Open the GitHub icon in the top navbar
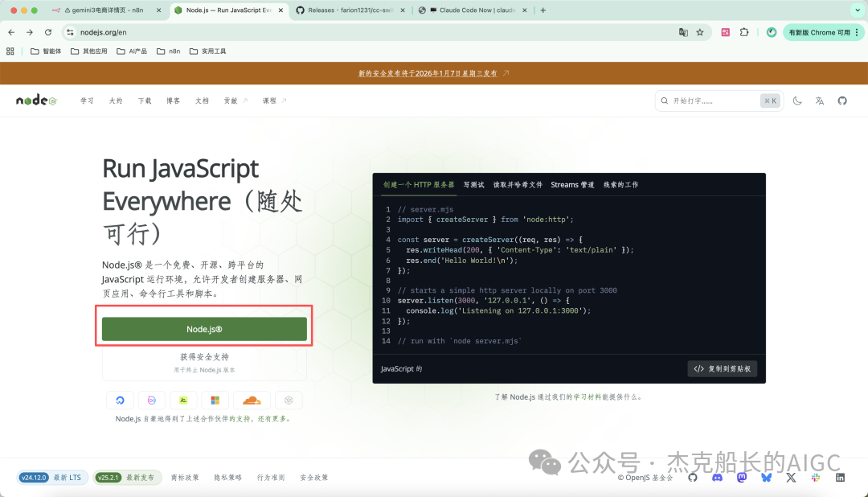 pos(842,101)
